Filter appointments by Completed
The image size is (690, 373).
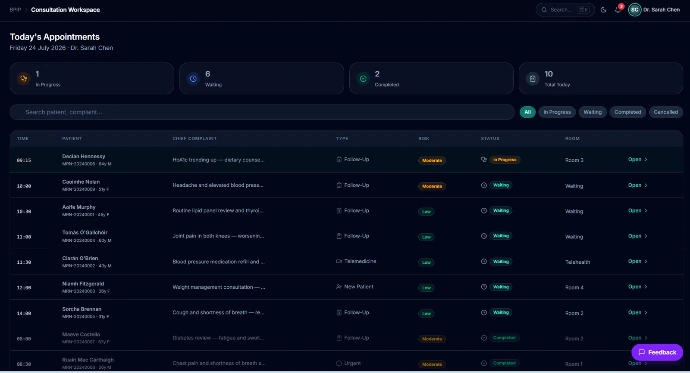coord(628,112)
